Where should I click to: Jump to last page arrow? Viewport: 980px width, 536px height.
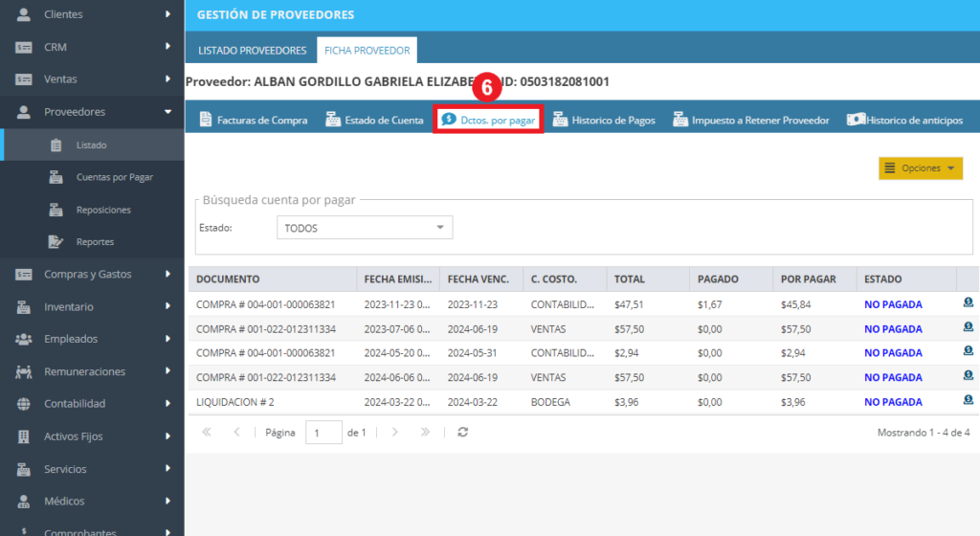click(425, 433)
